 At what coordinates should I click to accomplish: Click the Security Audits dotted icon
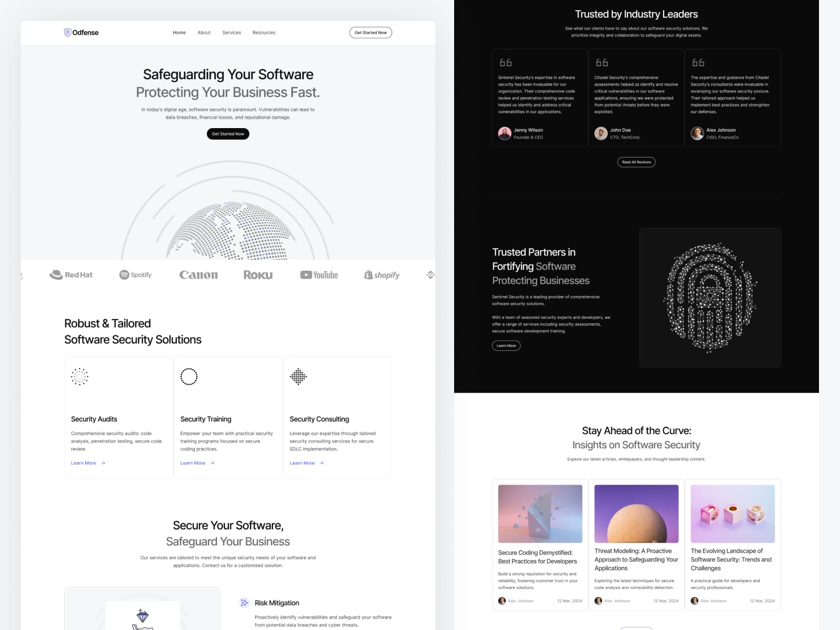coord(80,376)
